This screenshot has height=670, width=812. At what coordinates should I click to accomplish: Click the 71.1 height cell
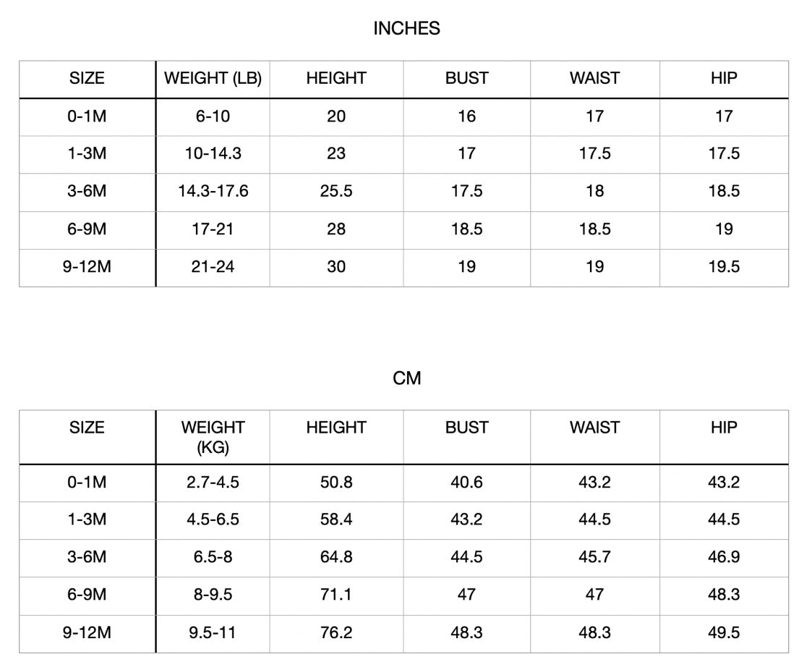pyautogui.click(x=336, y=595)
